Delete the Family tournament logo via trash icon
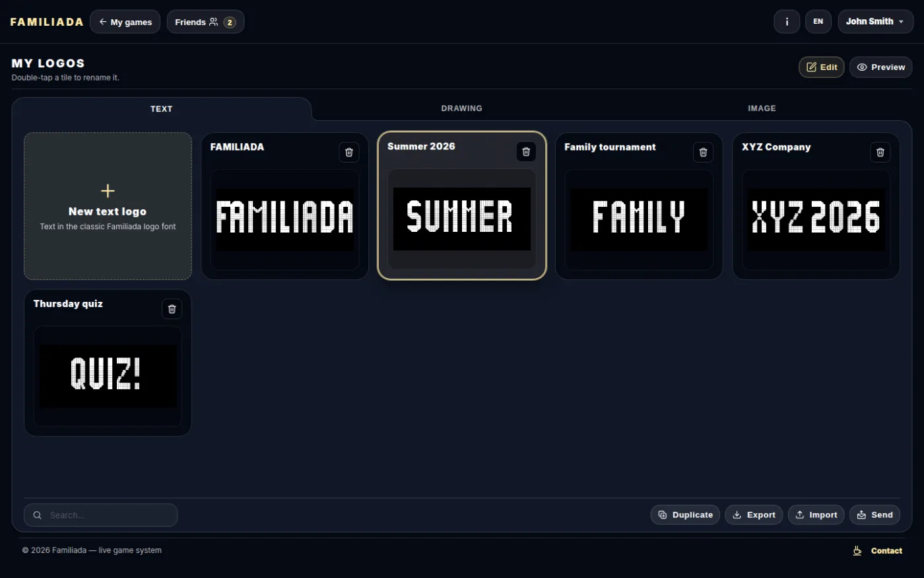The width and height of the screenshot is (924, 578). pyautogui.click(x=703, y=153)
